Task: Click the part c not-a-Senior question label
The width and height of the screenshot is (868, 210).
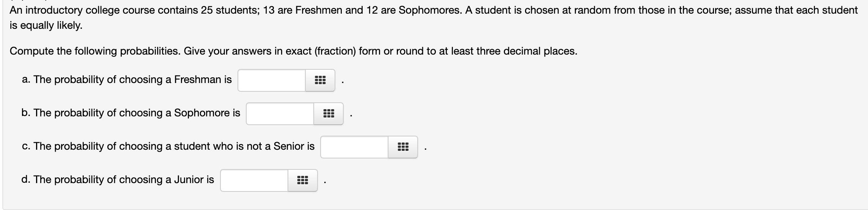Action: [x=168, y=146]
